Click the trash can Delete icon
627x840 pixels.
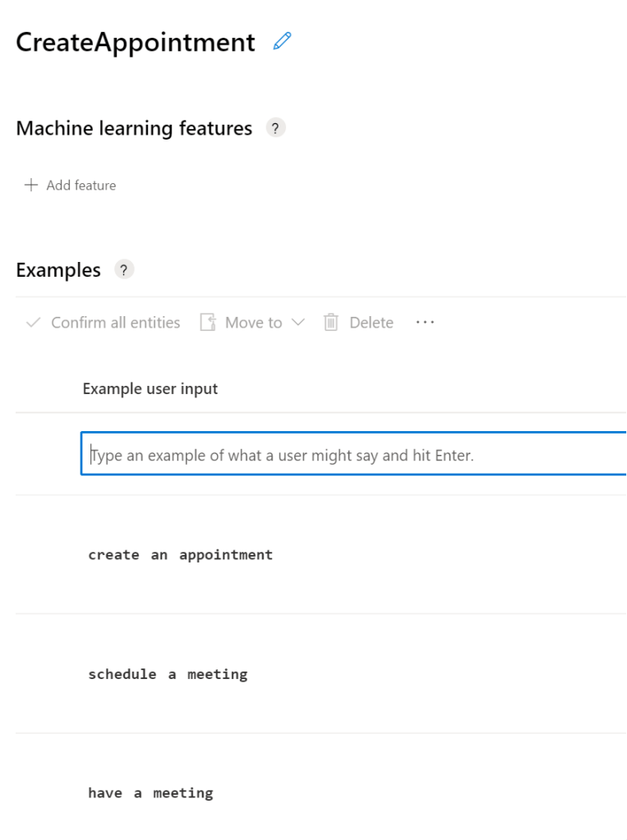331,323
